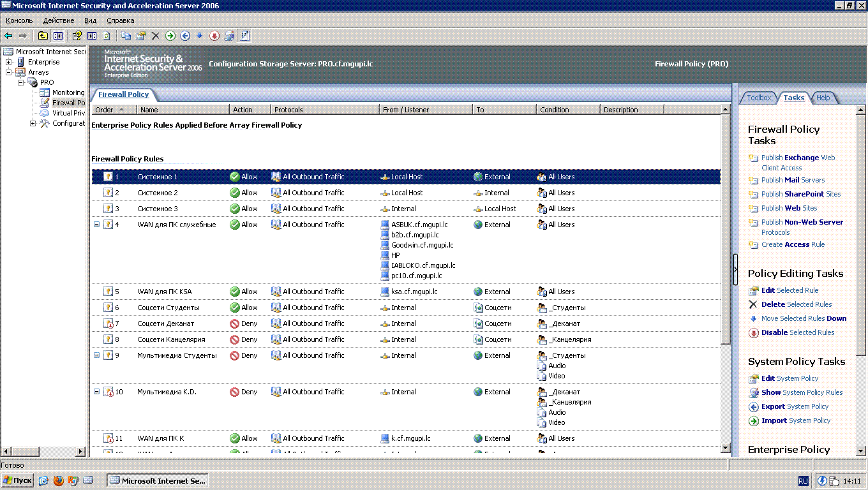The width and height of the screenshot is (868, 490).
Task: Expand the Configuration tree node
Action: coord(33,123)
